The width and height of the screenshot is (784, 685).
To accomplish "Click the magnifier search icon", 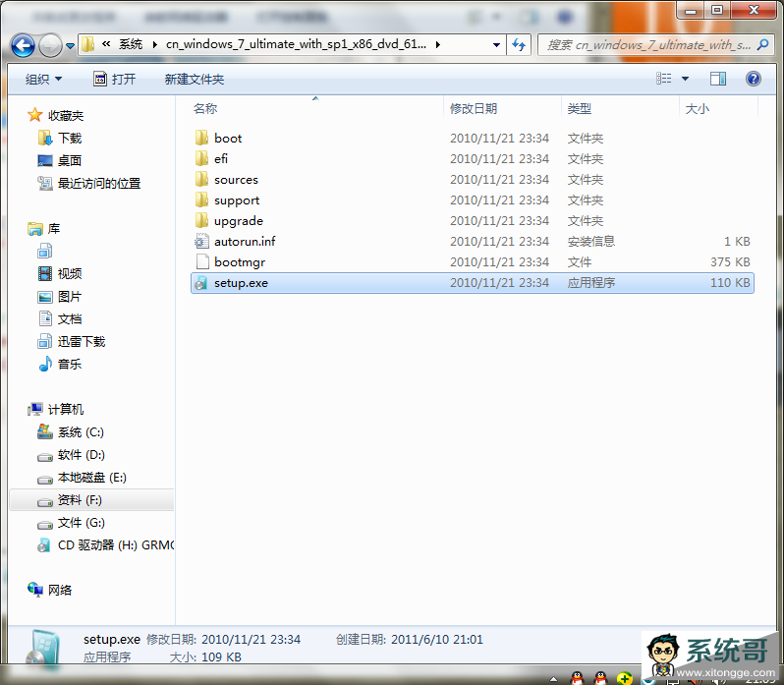I will 762,44.
